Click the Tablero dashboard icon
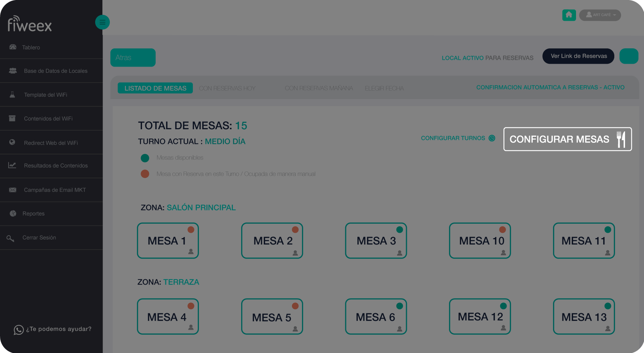The height and width of the screenshot is (353, 644). pos(13,47)
